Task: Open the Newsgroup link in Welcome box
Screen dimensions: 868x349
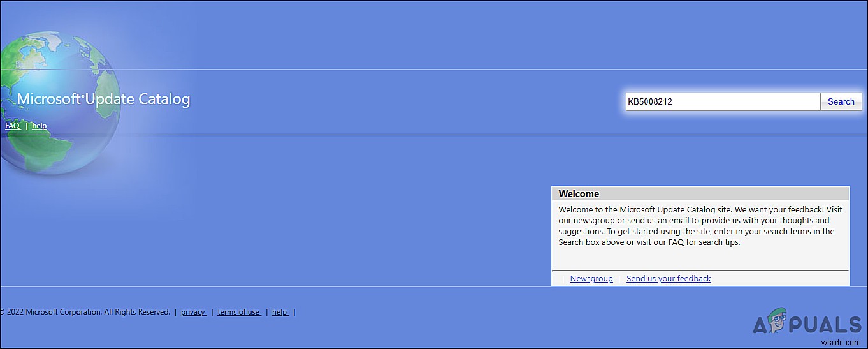Action: (591, 278)
